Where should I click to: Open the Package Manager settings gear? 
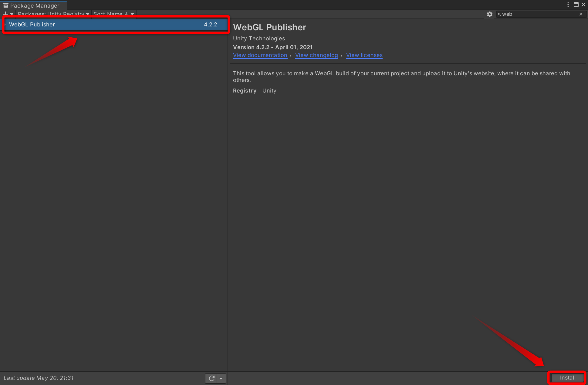pyautogui.click(x=489, y=14)
